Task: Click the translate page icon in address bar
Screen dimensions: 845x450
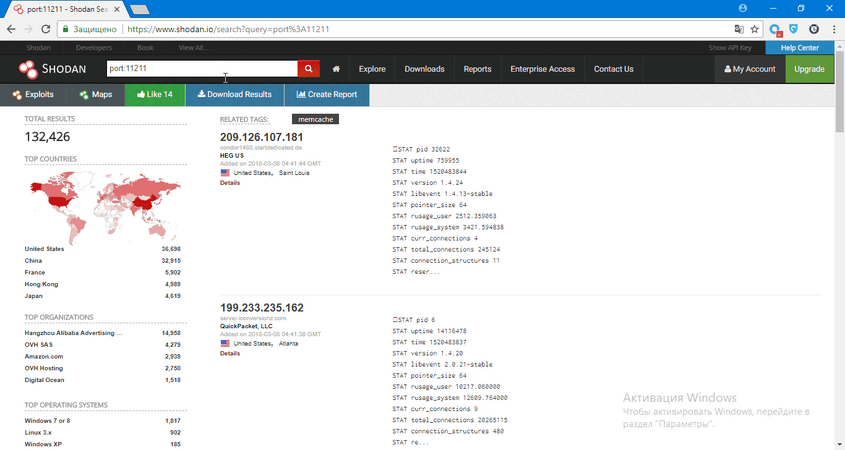Action: tap(738, 29)
